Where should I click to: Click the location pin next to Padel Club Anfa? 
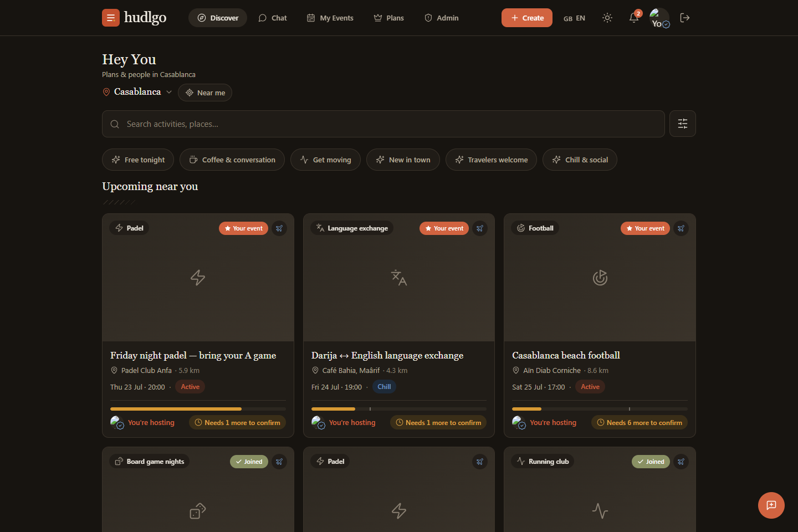[x=114, y=370]
